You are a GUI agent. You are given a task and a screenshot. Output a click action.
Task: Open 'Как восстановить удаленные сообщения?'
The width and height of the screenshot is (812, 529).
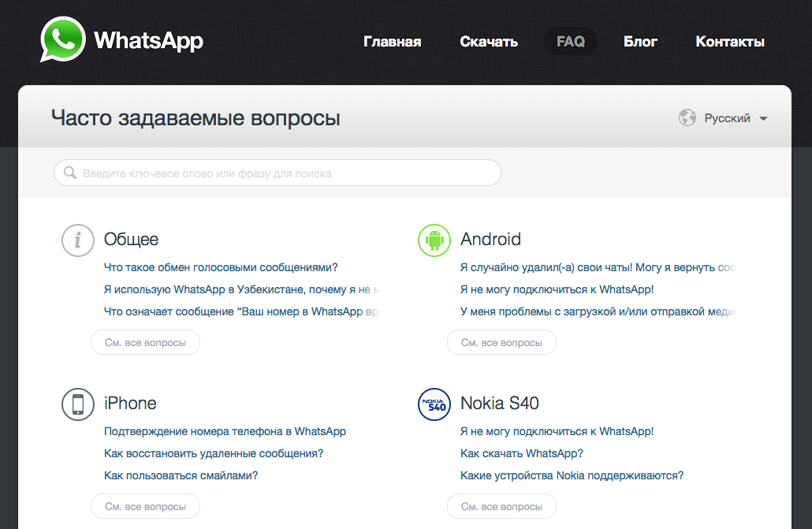point(214,454)
